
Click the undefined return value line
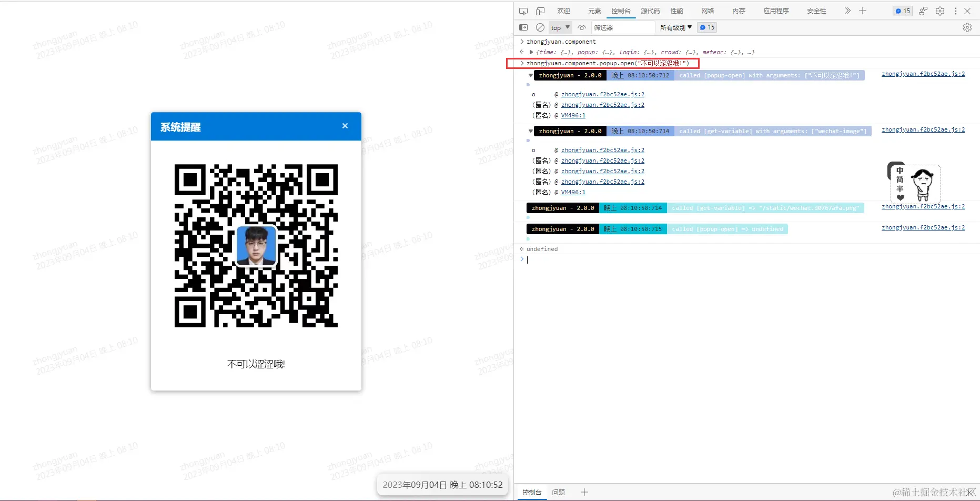coord(542,249)
